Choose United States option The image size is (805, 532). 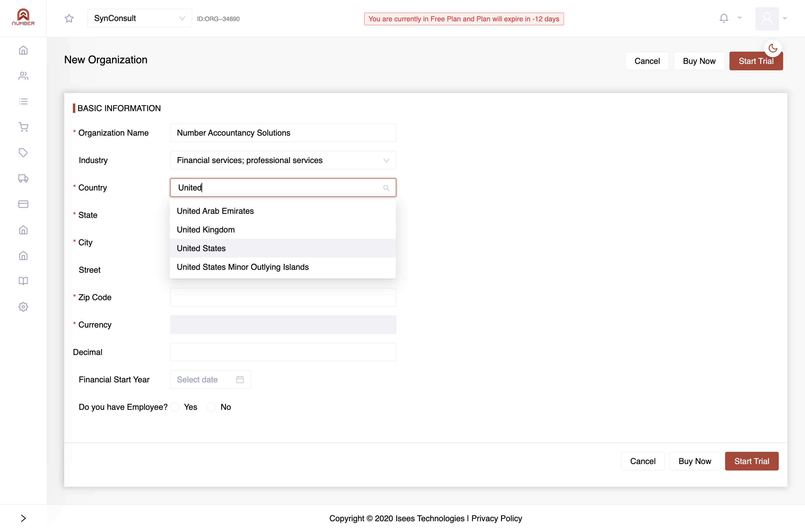point(283,249)
